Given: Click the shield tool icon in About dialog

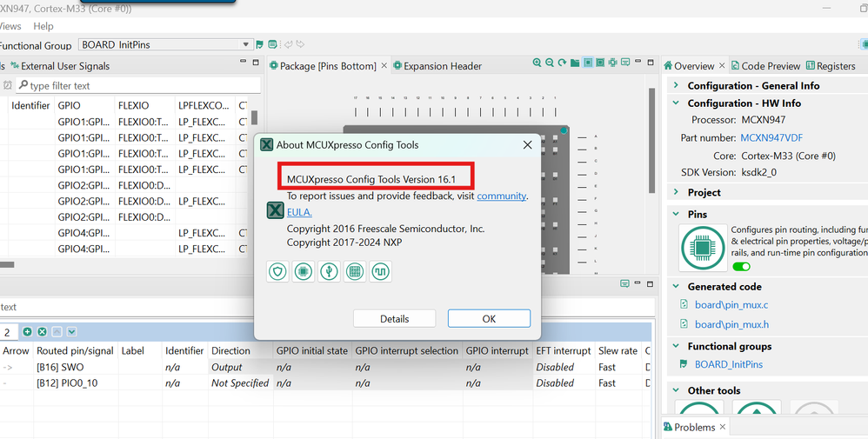Looking at the screenshot, I should [x=278, y=271].
